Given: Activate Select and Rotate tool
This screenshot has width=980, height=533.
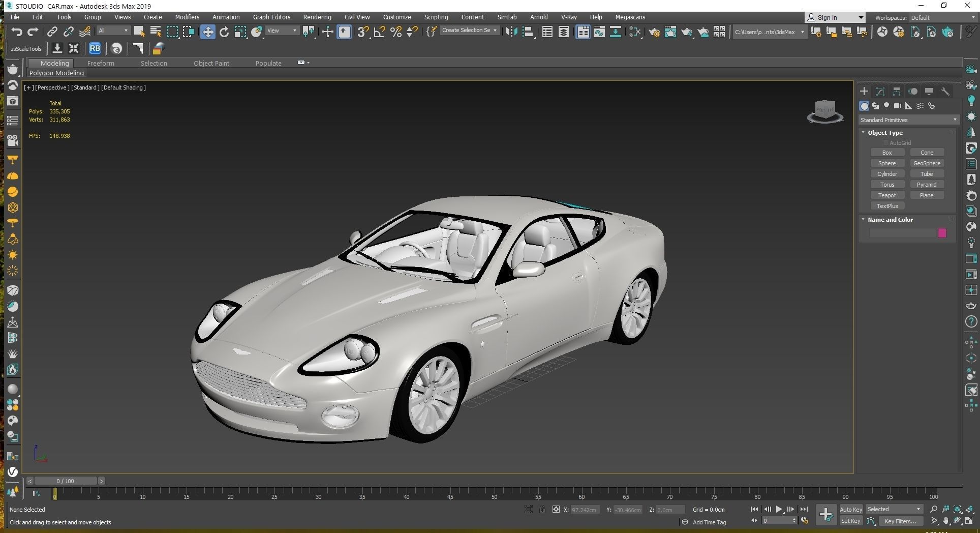Looking at the screenshot, I should (x=224, y=32).
